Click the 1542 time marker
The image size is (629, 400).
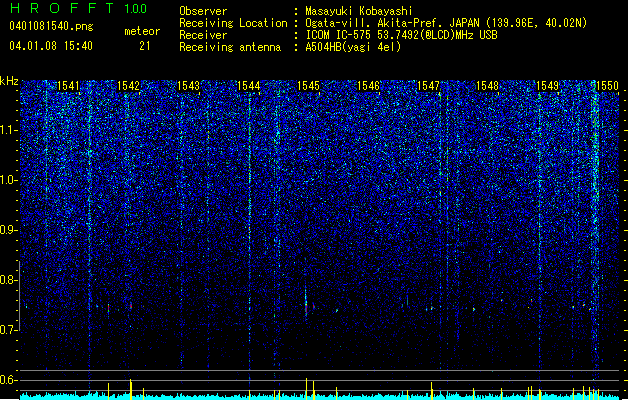point(128,86)
